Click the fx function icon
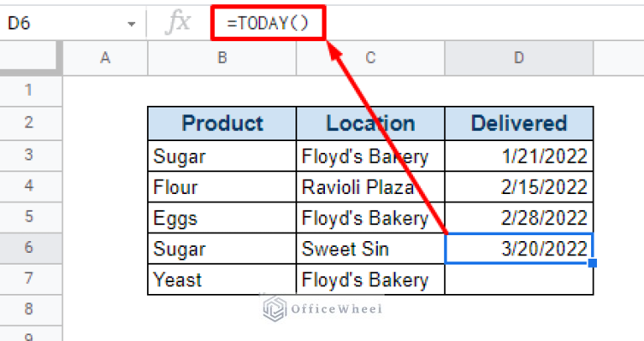Image resolution: width=644 pixels, height=341 pixels. 177,23
